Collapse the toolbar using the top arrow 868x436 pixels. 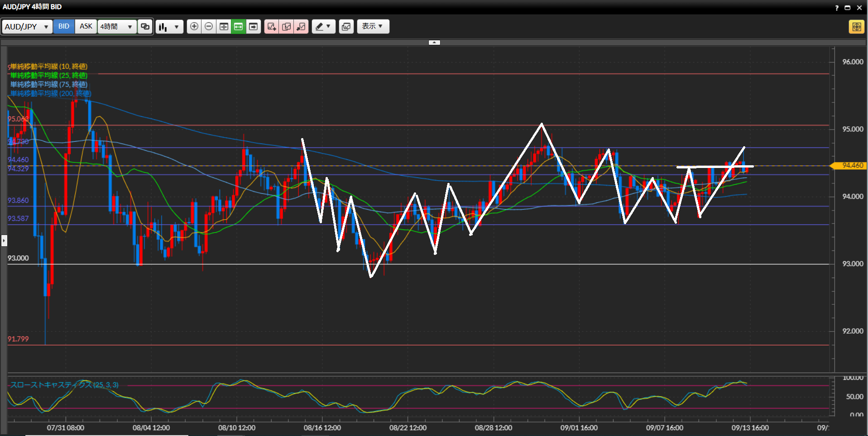click(434, 43)
